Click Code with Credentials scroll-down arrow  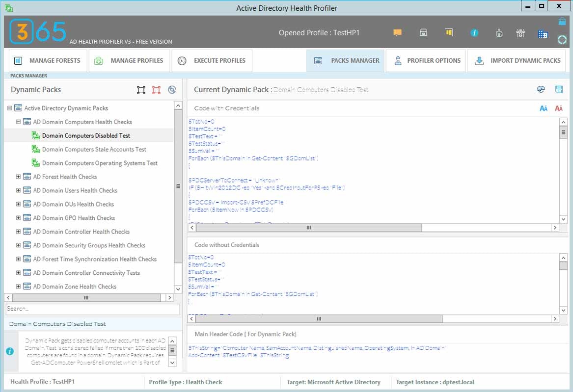563,219
